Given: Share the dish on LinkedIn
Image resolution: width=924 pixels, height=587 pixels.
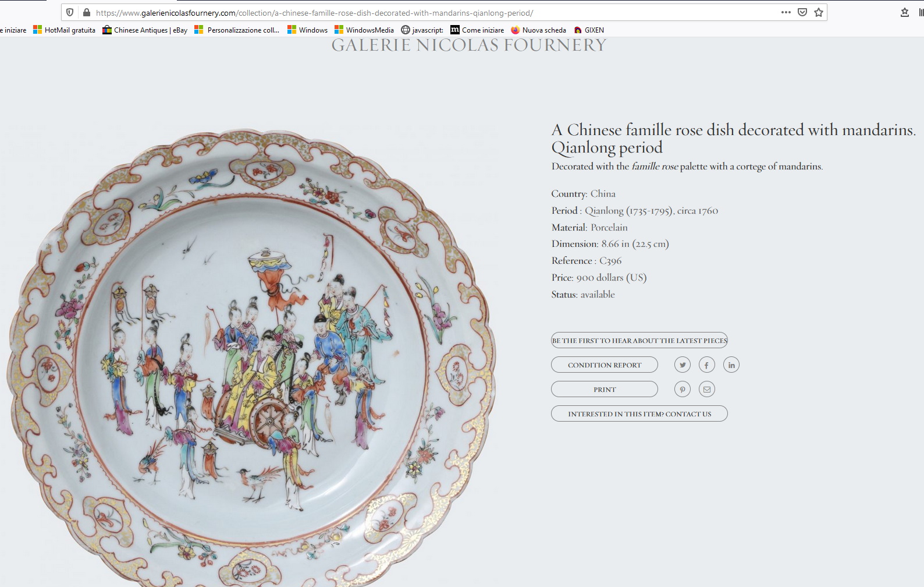Looking at the screenshot, I should tap(731, 365).
